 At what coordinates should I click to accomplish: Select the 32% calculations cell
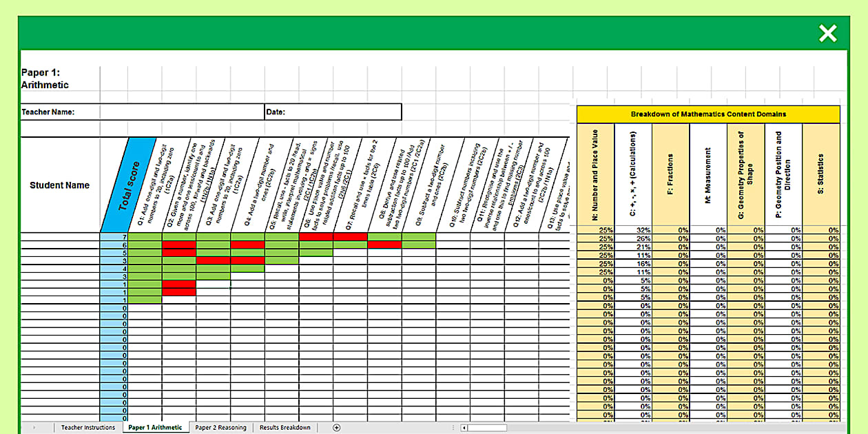[633, 230]
